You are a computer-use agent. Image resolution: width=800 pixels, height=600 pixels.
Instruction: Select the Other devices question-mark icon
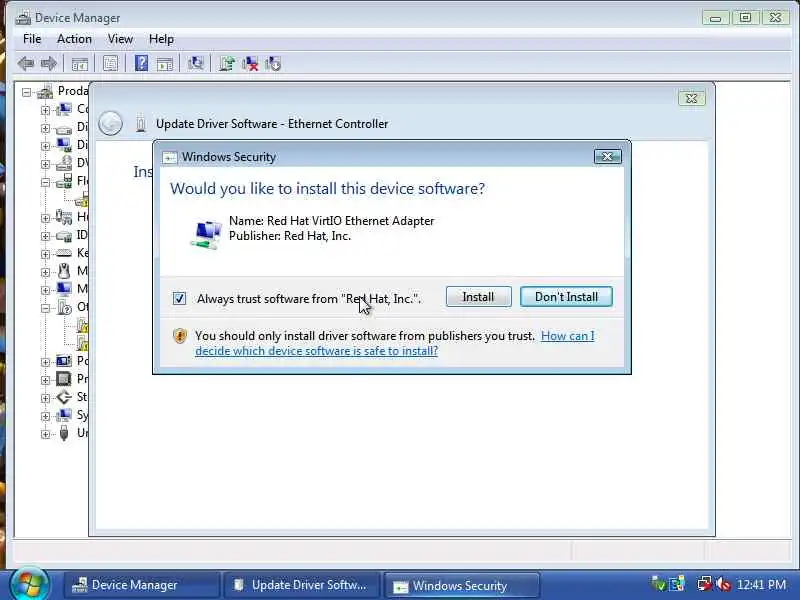coord(64,307)
